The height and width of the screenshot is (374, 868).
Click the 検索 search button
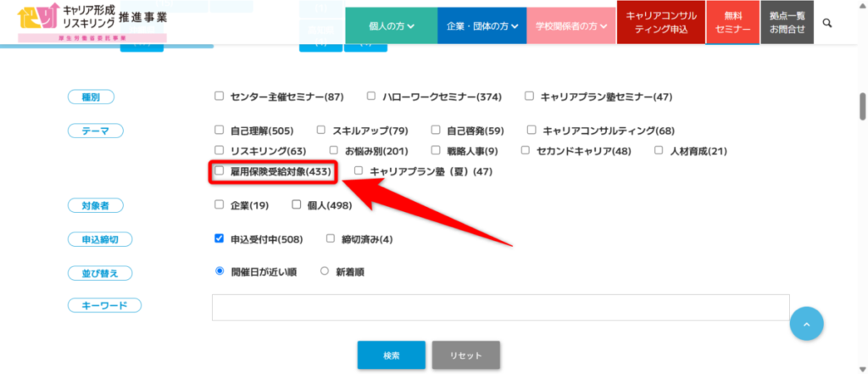tap(392, 355)
